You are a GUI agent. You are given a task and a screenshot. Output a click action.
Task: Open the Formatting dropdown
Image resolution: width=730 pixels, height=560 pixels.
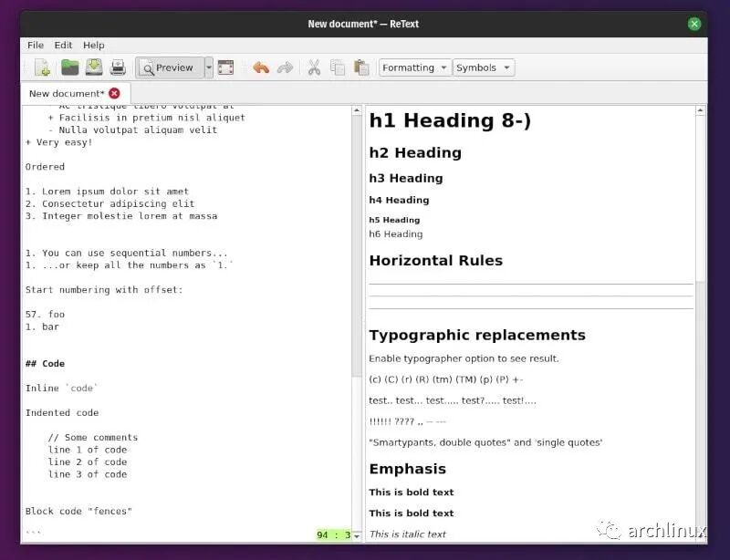coord(414,68)
